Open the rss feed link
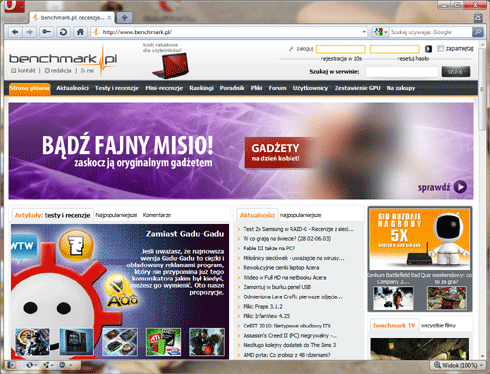 [87, 71]
